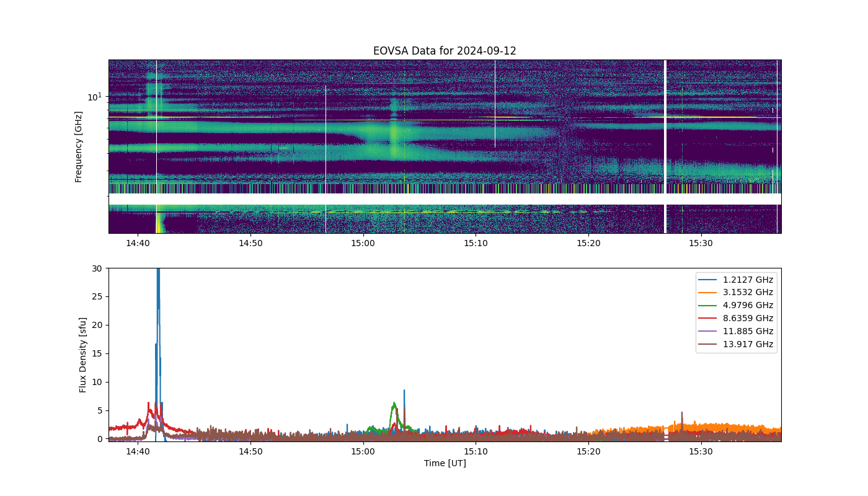This screenshot has width=868, height=496.
Task: Click '14:40' tick under the flux plot
Action: tap(138, 452)
